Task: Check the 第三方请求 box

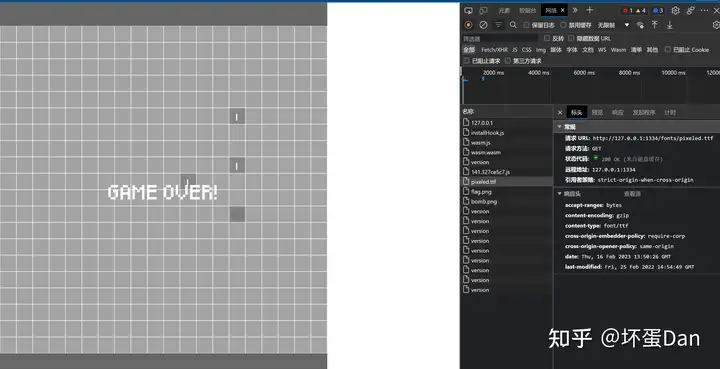Action: pos(508,61)
